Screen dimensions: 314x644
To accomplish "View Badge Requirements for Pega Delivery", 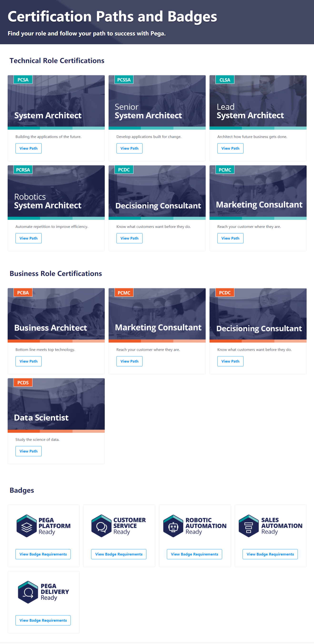I will click(43, 620).
